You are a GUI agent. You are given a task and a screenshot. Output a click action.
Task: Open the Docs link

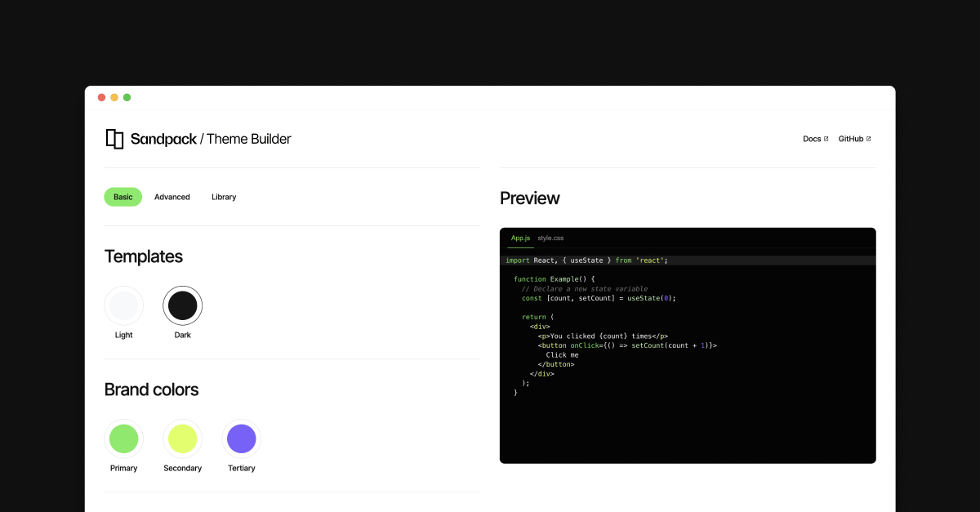[811, 138]
